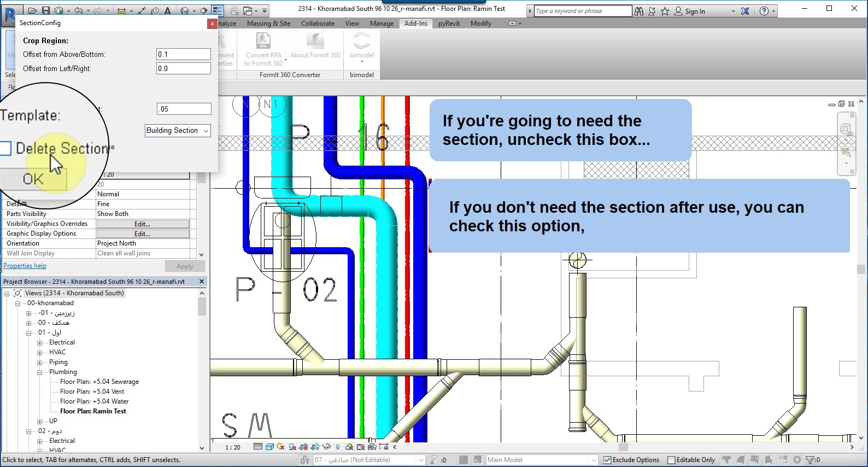
Task: Select the Text tool in the quick access toolbar
Action: [167, 10]
